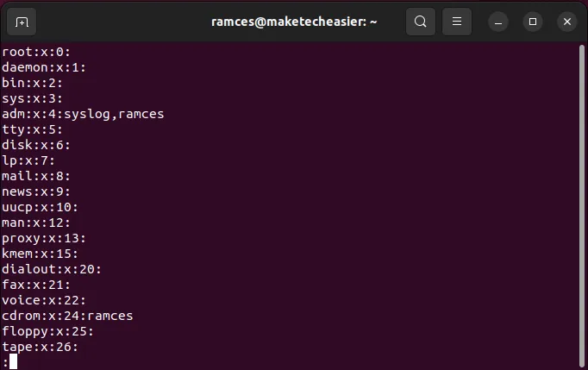588x370 pixels.
Task: Open the terminal search tool
Action: click(x=421, y=22)
